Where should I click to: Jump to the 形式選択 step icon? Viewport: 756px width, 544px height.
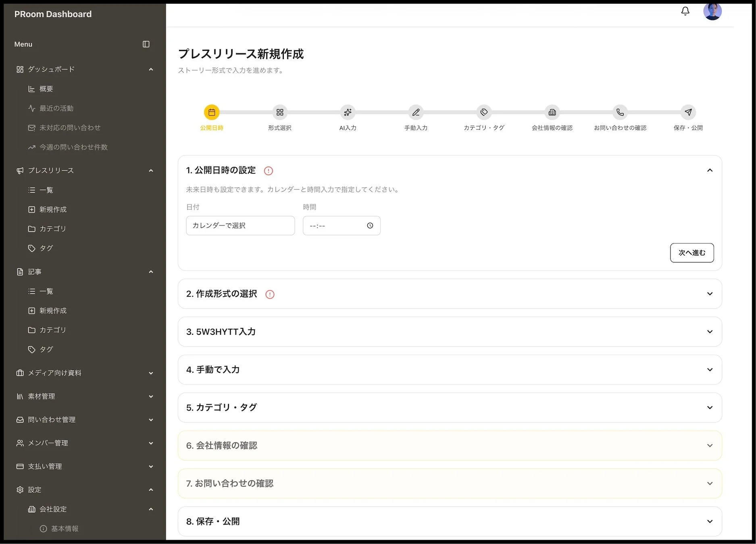[x=280, y=112]
